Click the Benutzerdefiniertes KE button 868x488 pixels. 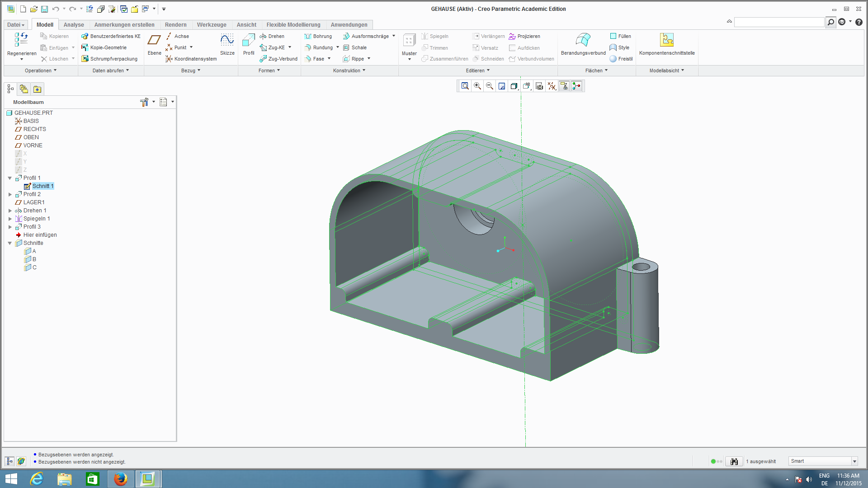pyautogui.click(x=111, y=36)
